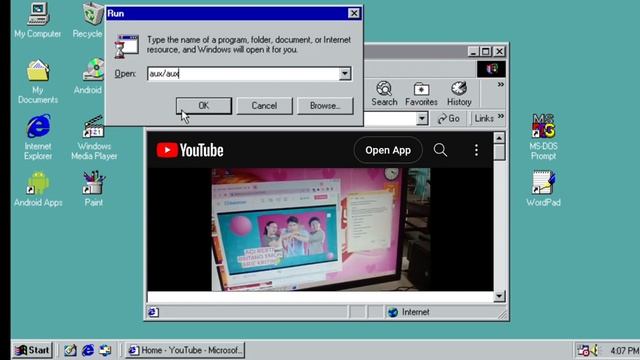The height and width of the screenshot is (360, 640).
Task: Click the browser scrollbar up arrow
Action: pos(499,138)
